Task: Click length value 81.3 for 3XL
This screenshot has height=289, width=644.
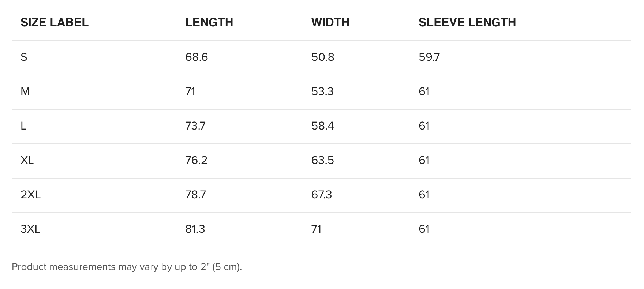Action: 195,229
